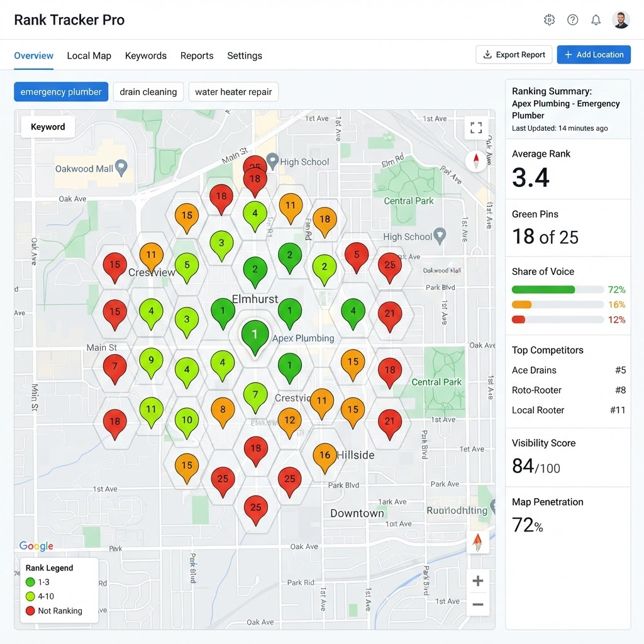Screen dimensions: 644x644
Task: Click the Apex Plumbing map label
Action: coord(303,338)
